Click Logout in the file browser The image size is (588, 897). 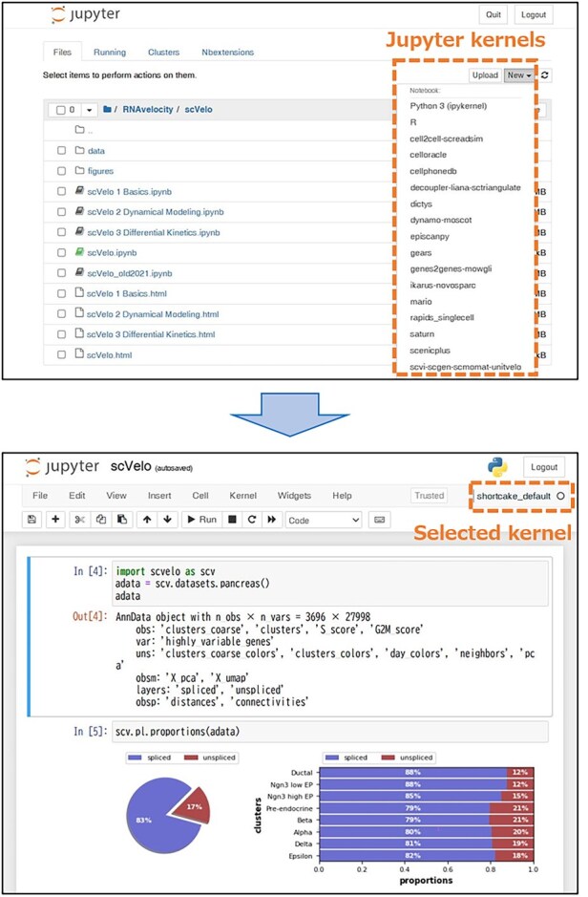point(534,15)
